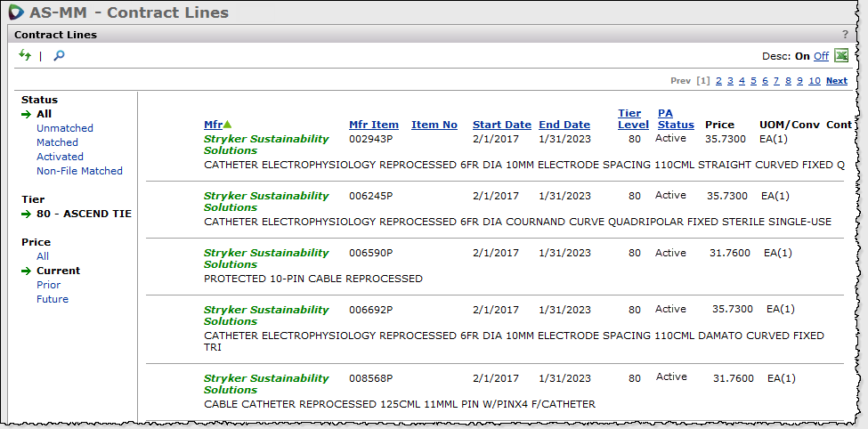Open page 5 of results
The width and height of the screenshot is (868, 429).
(x=753, y=81)
